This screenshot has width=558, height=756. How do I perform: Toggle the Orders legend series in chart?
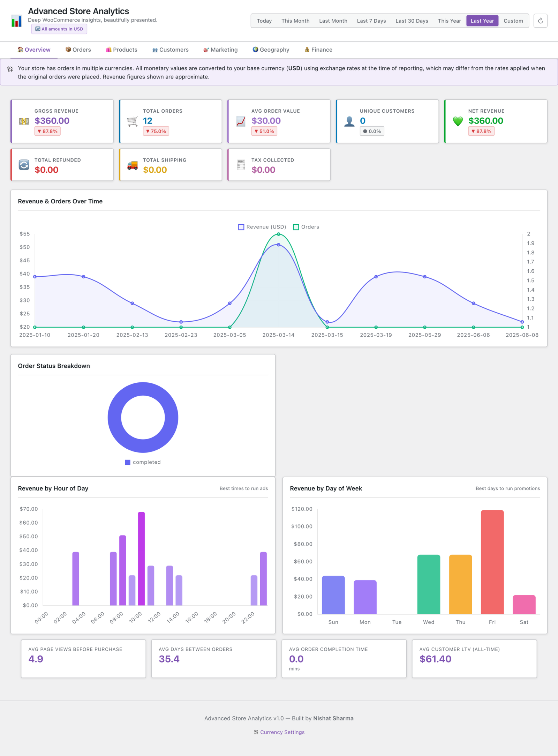tap(306, 227)
